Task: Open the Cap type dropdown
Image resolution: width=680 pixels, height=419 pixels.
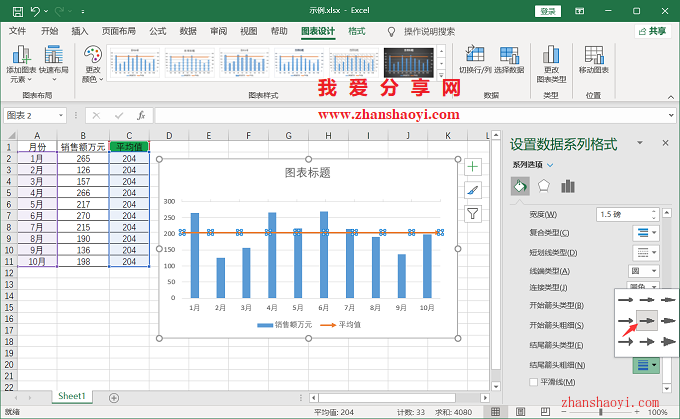Action: click(x=644, y=271)
